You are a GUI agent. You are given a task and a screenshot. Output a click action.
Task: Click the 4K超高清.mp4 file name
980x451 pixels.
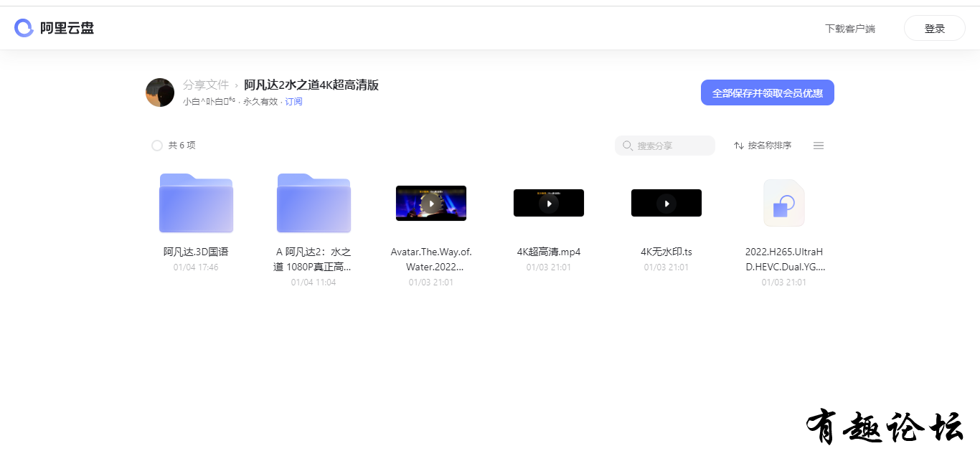(x=549, y=252)
